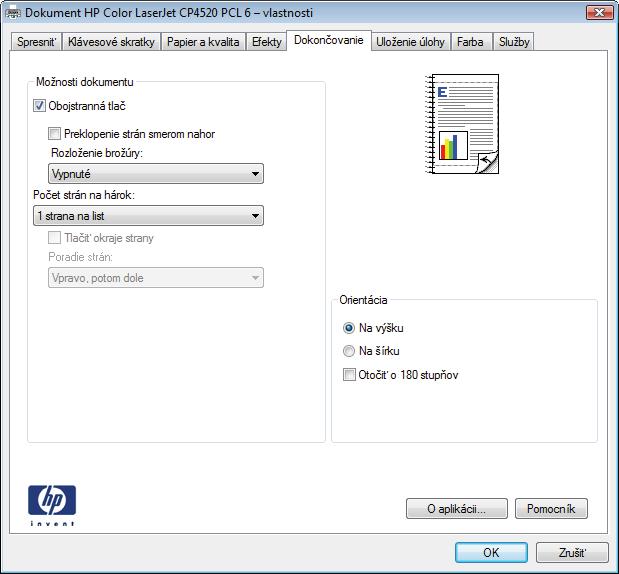The image size is (619, 574).
Task: Click the Orientácia group label
Action: (363, 300)
